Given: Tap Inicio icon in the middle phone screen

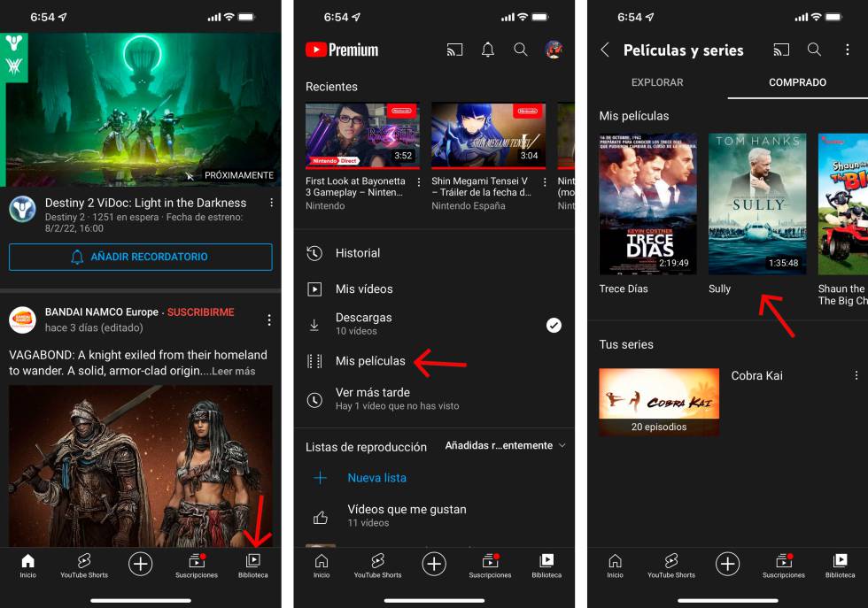Looking at the screenshot, I should (x=321, y=566).
